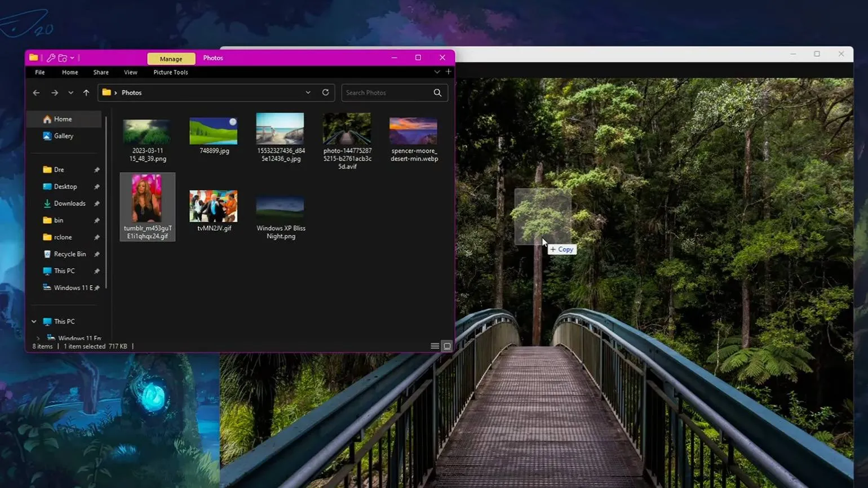
Task: Unpin the Downloads folder pin icon
Action: click(97, 203)
